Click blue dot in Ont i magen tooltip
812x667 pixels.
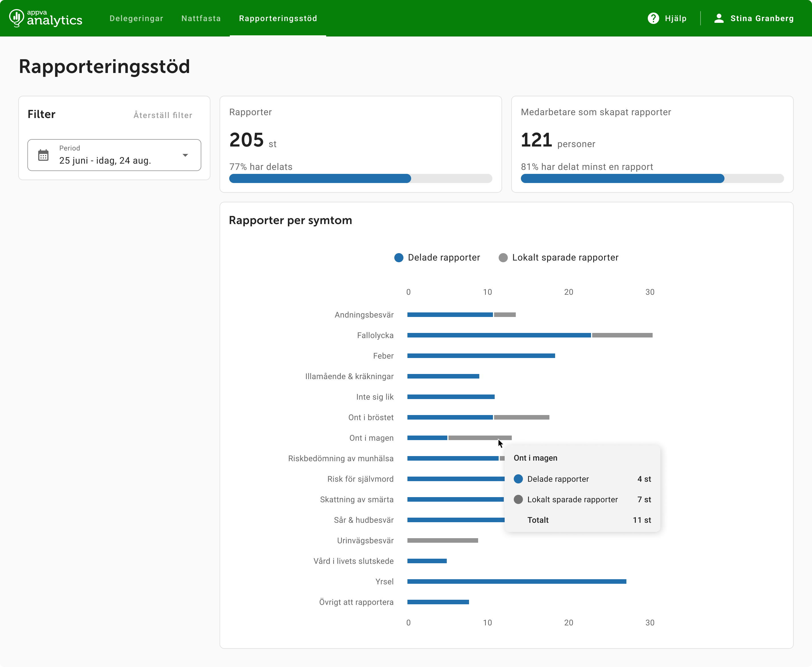click(518, 479)
